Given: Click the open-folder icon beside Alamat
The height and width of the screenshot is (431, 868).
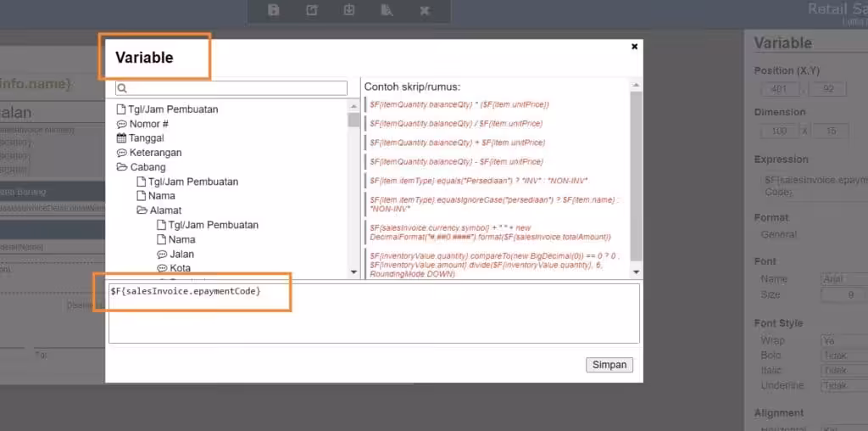Looking at the screenshot, I should (142, 210).
